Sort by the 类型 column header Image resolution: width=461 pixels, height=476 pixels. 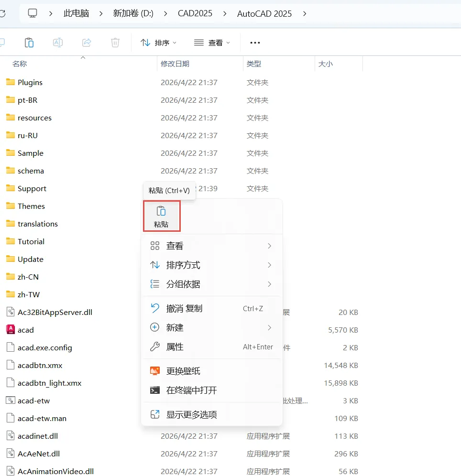pos(254,64)
